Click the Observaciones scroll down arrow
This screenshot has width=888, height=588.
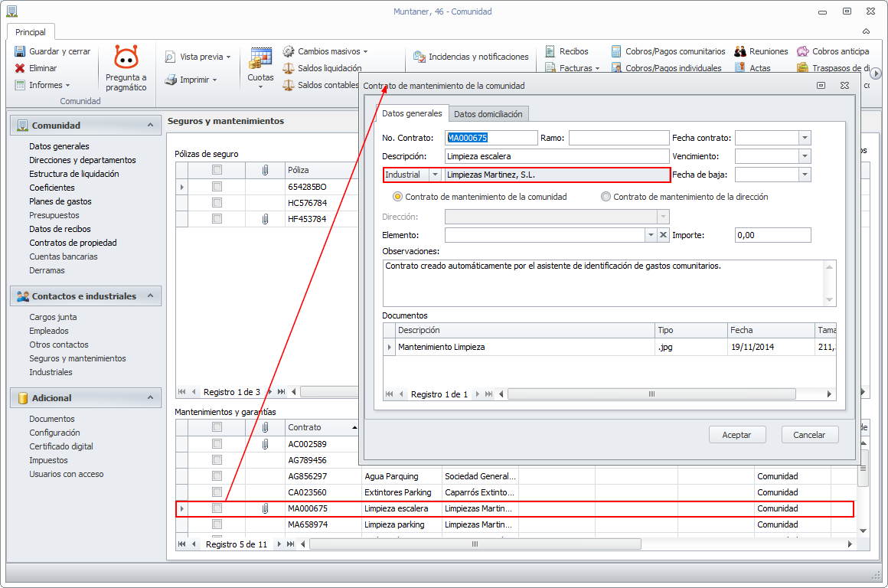click(829, 299)
